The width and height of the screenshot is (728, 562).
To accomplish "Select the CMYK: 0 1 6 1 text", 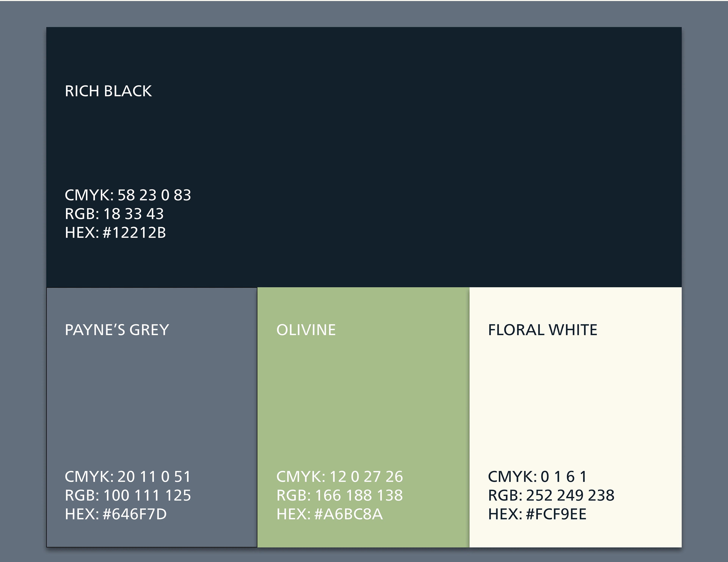I will (537, 477).
